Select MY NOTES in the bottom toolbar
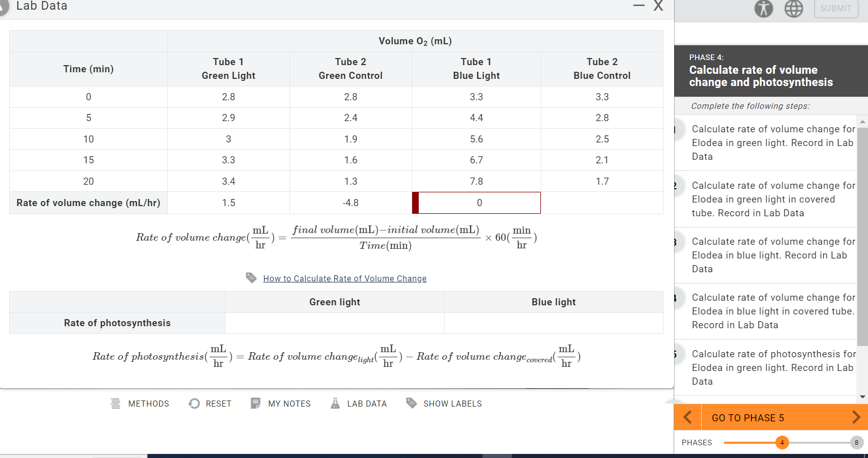The width and height of the screenshot is (868, 458). pos(290,403)
